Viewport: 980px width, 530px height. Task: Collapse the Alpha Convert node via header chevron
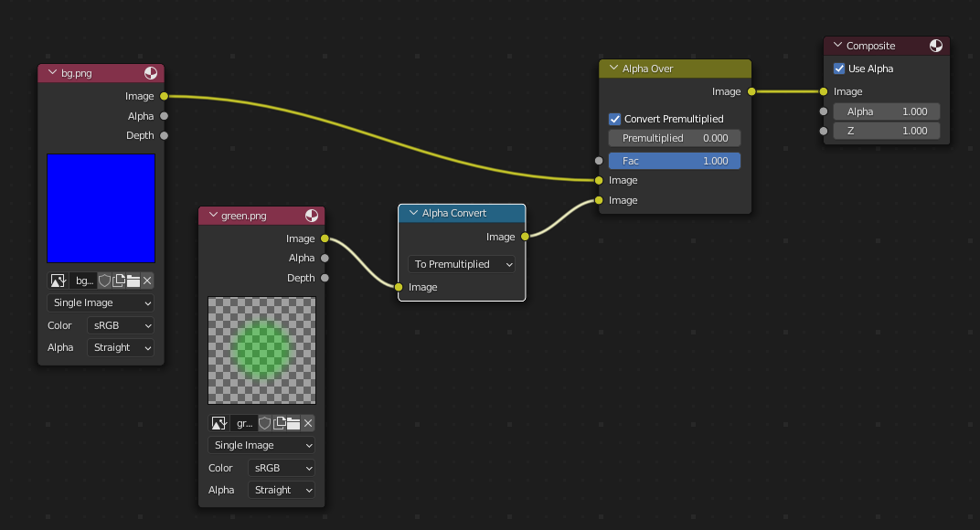411,213
